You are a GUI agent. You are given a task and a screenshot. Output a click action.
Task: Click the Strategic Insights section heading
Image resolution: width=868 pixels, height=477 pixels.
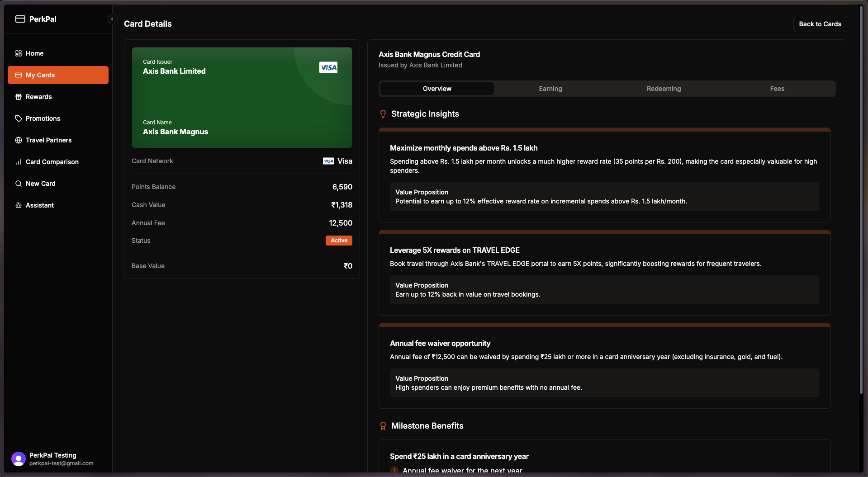[425, 114]
